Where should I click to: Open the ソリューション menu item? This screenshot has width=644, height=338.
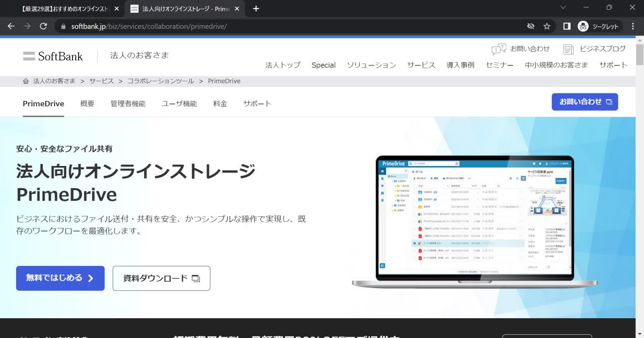click(372, 65)
